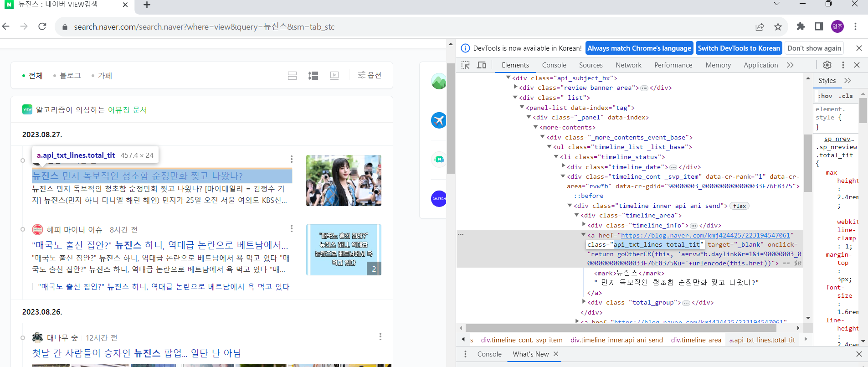The image size is (868, 367).
Task: Open the Memory tab
Action: 718,65
